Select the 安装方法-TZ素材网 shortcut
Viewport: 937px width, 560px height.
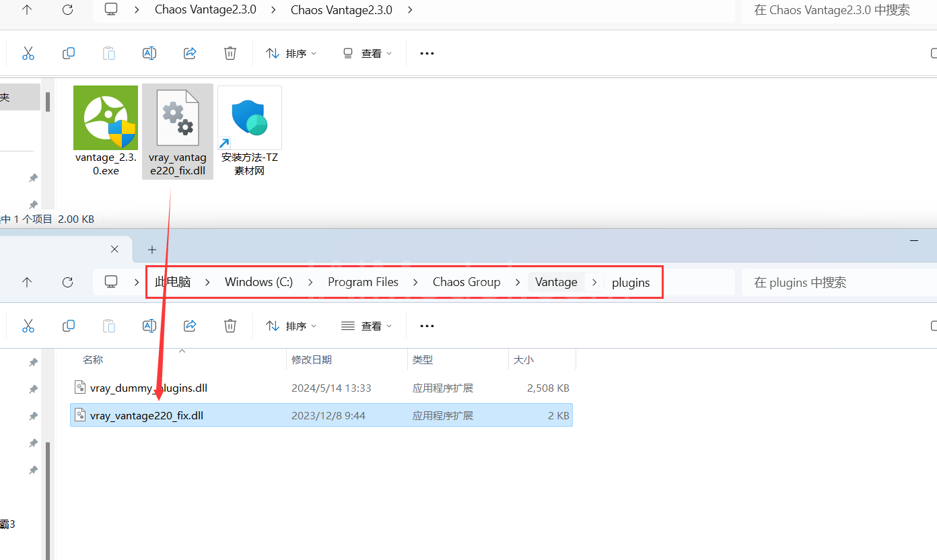pyautogui.click(x=250, y=131)
